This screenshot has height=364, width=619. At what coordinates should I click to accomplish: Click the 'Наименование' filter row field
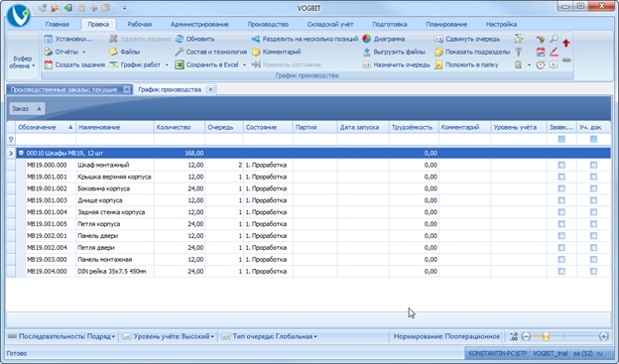pos(115,139)
